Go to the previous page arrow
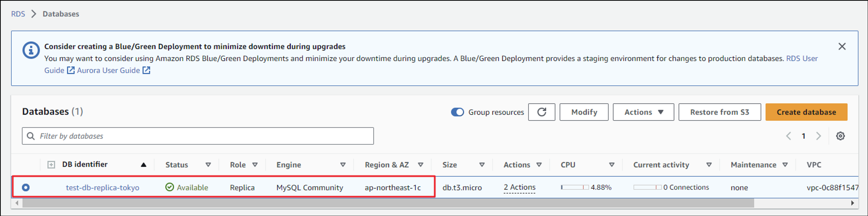This screenshot has height=216, width=868. (789, 136)
